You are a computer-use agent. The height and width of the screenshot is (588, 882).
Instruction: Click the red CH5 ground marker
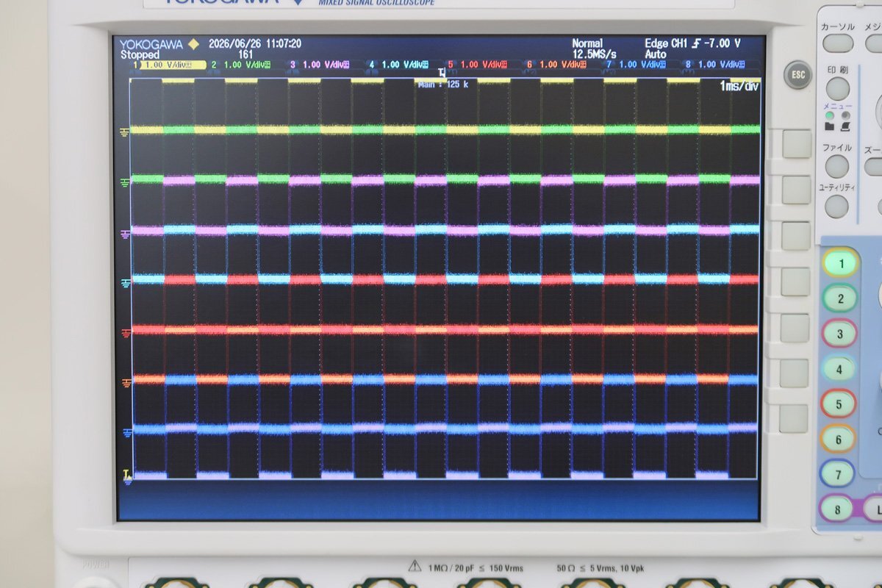click(126, 332)
